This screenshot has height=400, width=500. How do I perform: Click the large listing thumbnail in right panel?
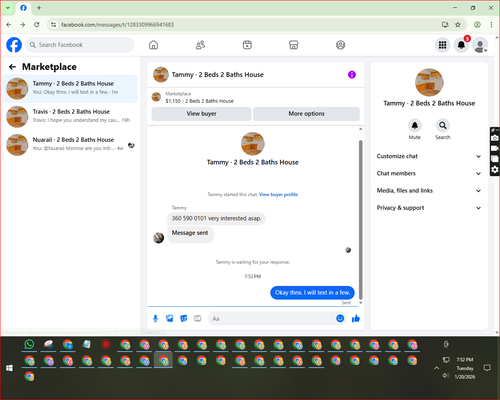click(x=429, y=82)
